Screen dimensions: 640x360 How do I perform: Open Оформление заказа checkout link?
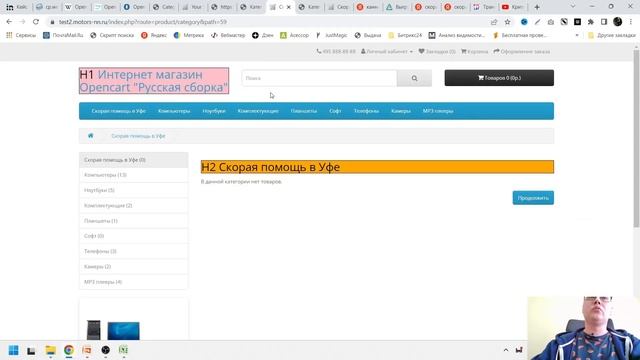522,51
